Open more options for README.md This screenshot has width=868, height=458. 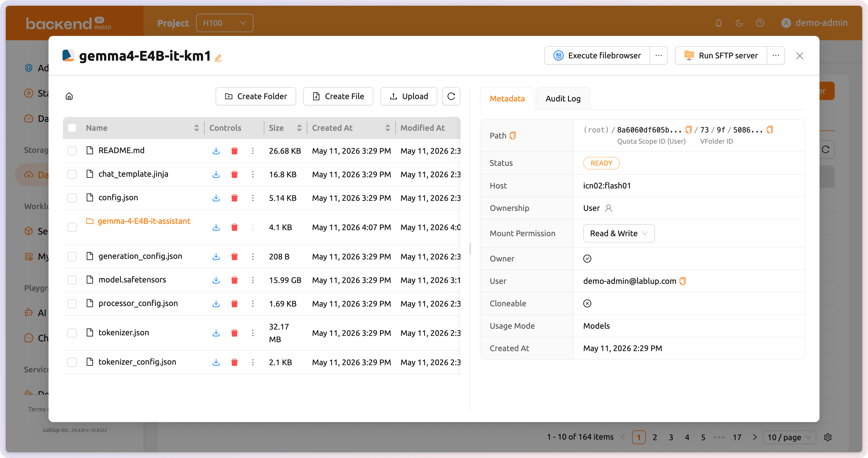(x=253, y=151)
